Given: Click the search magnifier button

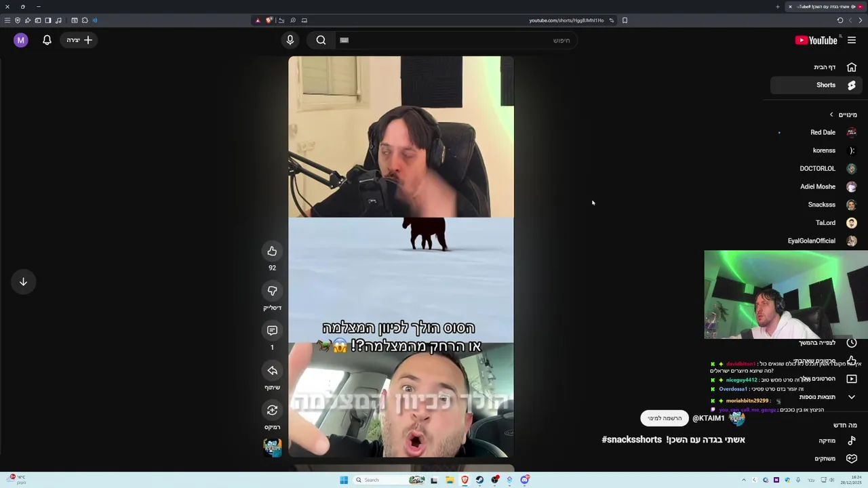Looking at the screenshot, I should pos(321,40).
